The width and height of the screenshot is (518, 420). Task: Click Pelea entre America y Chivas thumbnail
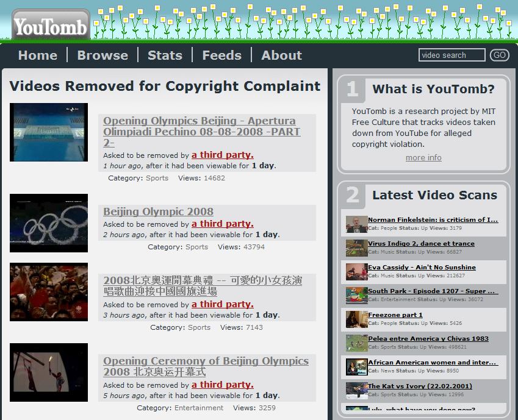point(357,343)
